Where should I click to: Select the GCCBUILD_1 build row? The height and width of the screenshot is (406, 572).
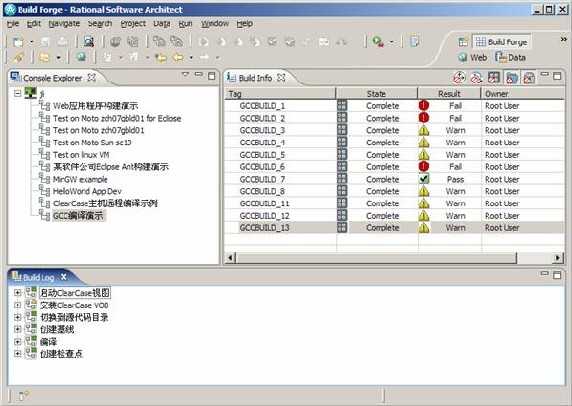(x=394, y=106)
